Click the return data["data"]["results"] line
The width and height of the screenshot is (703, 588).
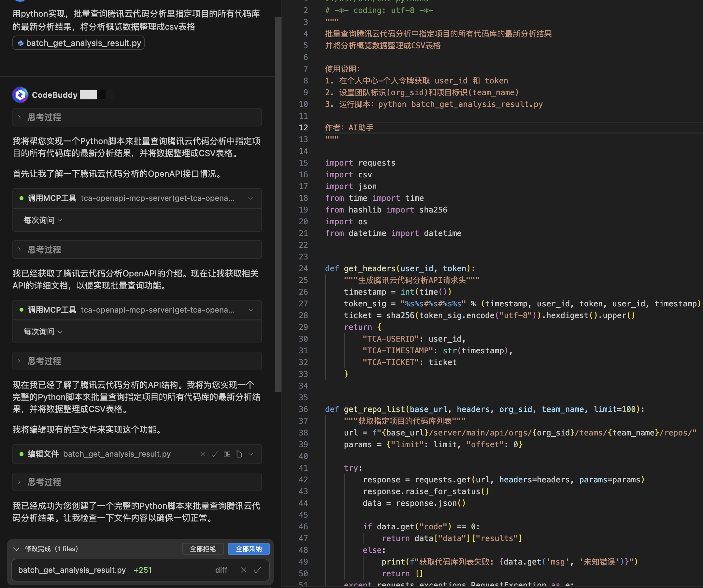tap(452, 538)
